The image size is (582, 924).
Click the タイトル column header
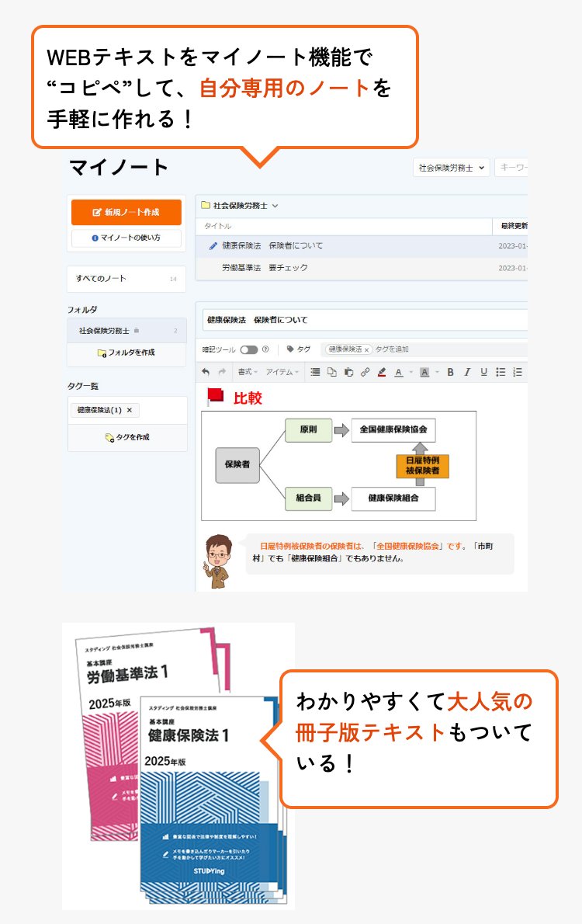(218, 226)
